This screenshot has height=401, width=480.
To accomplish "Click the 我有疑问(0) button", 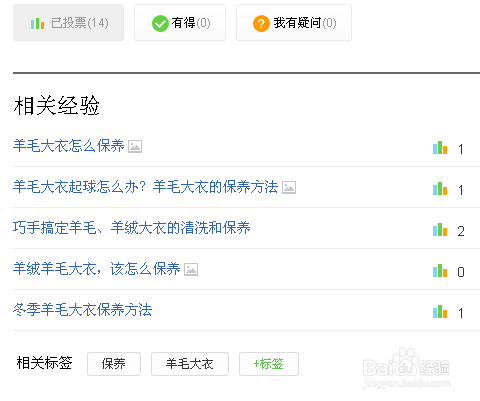I will (294, 23).
